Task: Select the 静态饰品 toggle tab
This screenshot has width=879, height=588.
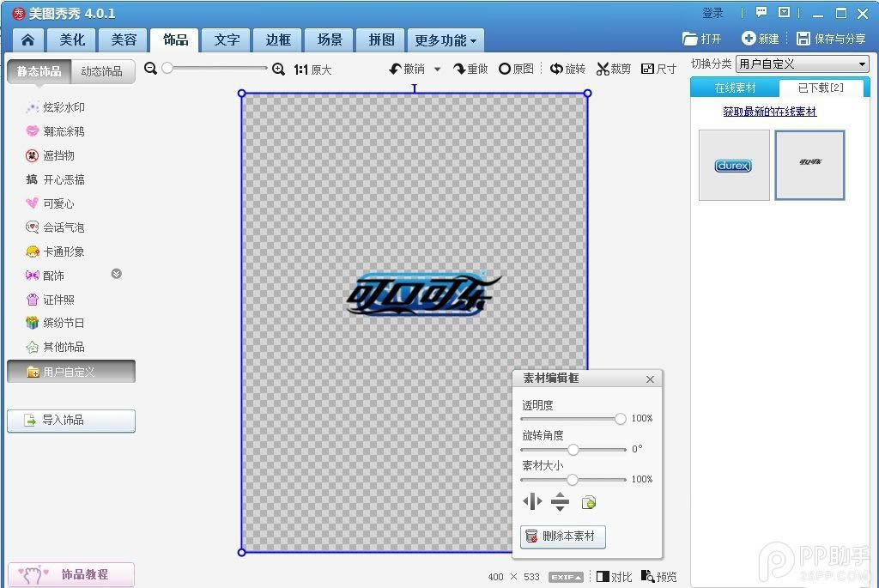Action: pos(39,71)
